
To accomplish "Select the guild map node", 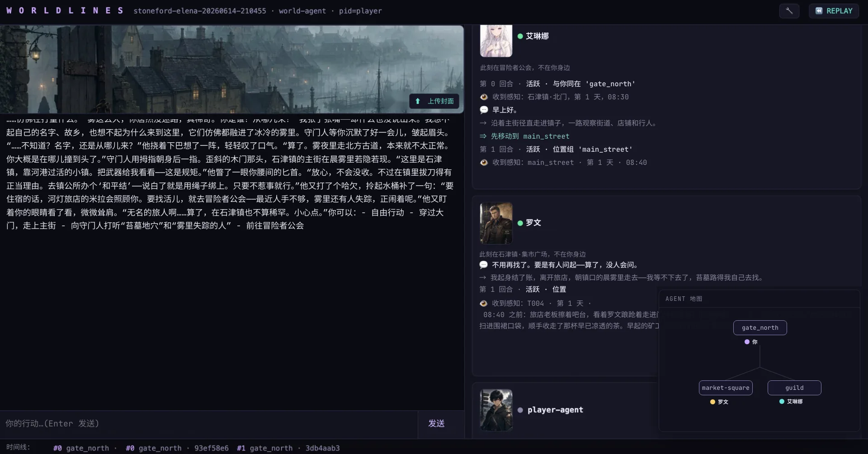I will 794,388.
